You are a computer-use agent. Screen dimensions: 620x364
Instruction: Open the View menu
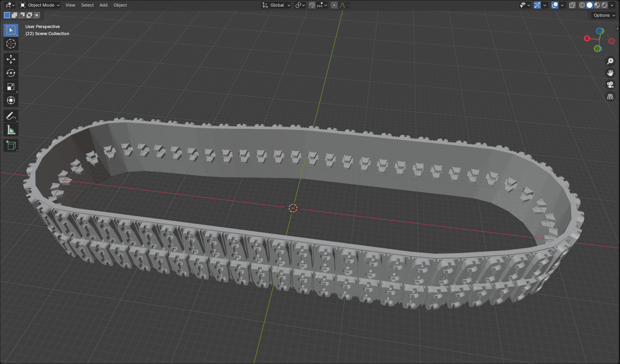point(70,5)
